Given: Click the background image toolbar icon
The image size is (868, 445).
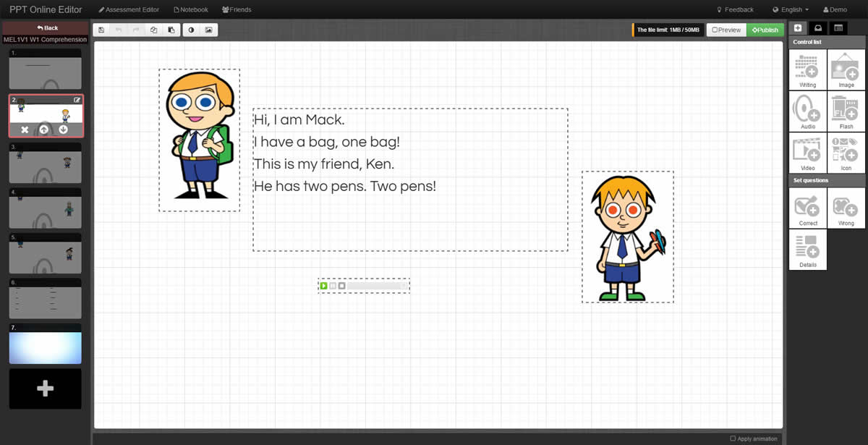Looking at the screenshot, I should tap(208, 30).
